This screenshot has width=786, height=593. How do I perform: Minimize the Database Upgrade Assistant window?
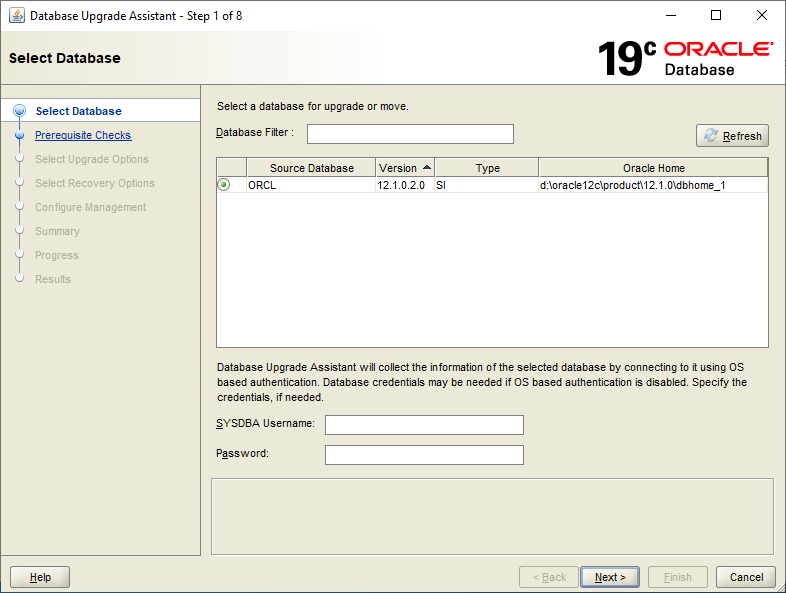coord(671,16)
